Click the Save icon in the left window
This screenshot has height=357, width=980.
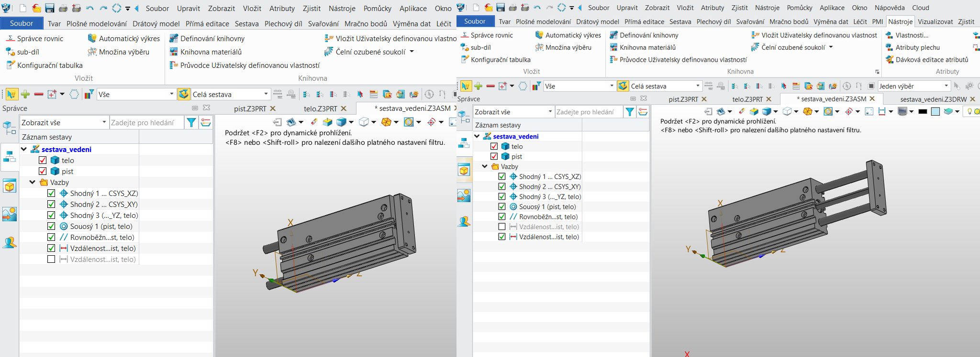click(x=50, y=8)
